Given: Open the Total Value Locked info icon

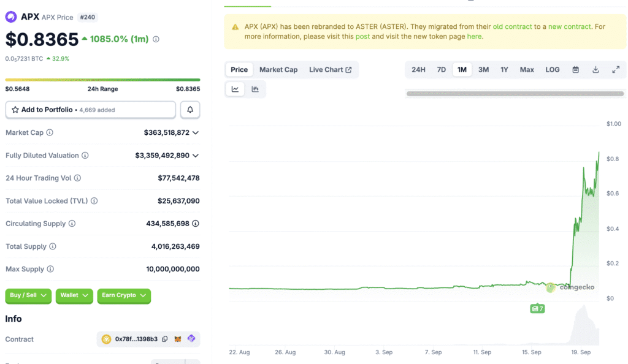Looking at the screenshot, I should click(x=94, y=201).
